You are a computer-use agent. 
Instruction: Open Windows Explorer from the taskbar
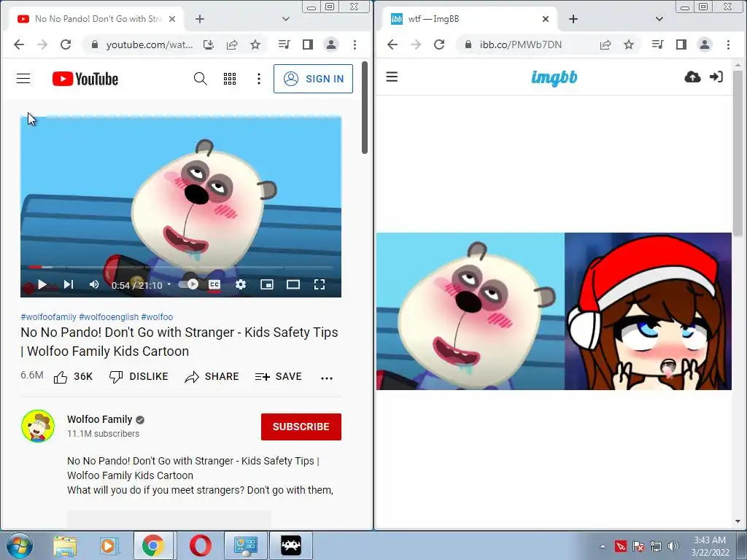[x=65, y=545]
